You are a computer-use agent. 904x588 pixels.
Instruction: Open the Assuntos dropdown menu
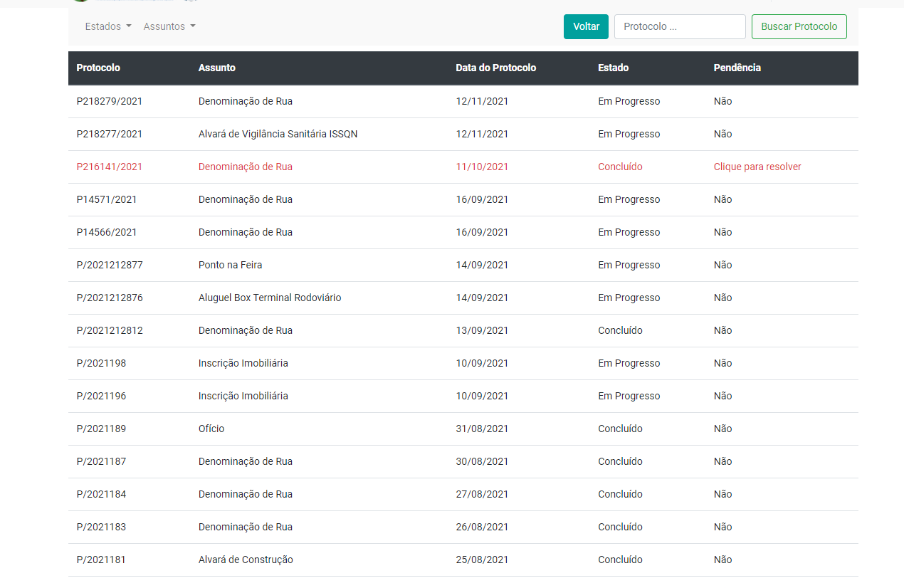click(169, 26)
